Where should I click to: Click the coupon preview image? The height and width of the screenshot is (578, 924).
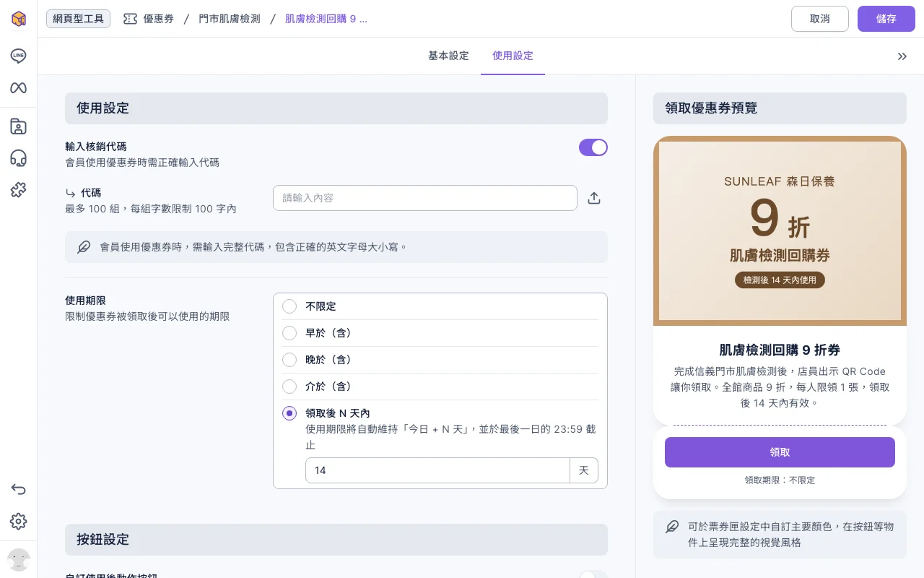[780, 231]
